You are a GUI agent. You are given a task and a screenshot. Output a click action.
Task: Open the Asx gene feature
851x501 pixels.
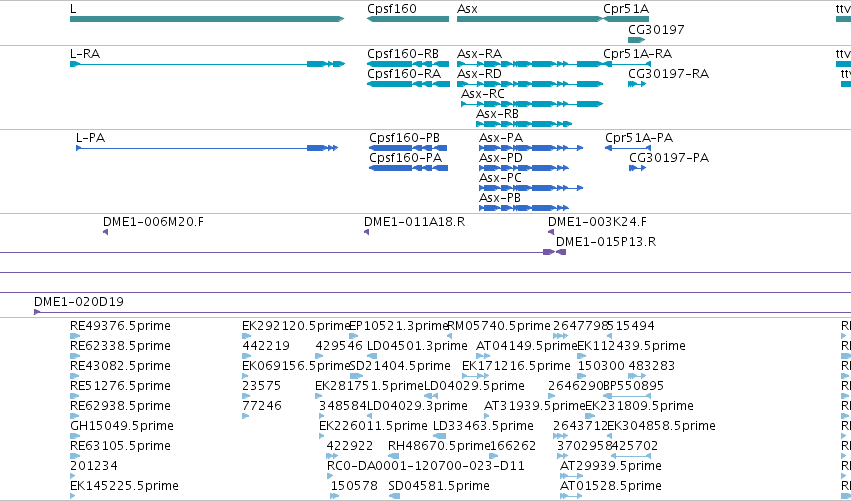(x=530, y=19)
